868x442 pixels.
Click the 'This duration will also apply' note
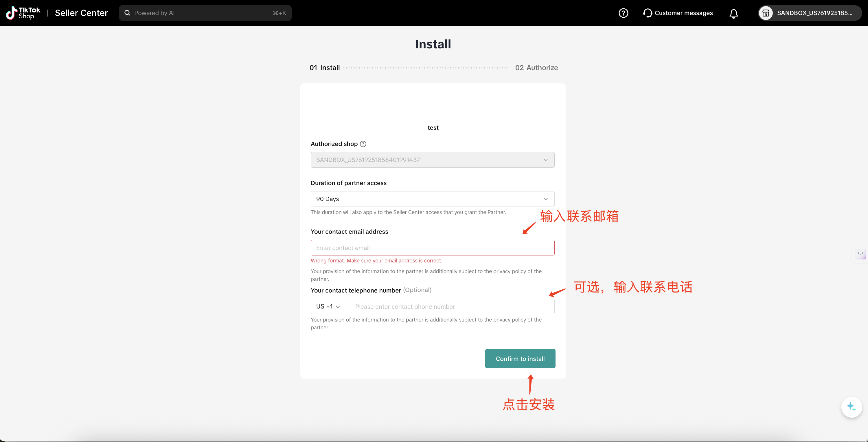[x=408, y=212]
